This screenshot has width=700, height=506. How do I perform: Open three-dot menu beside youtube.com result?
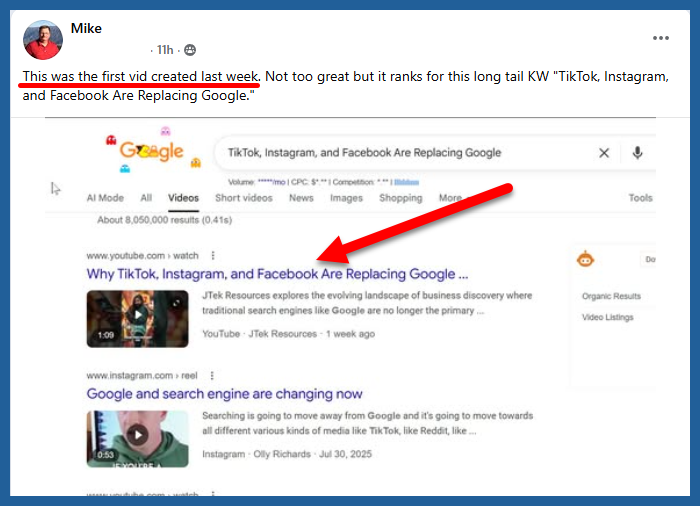(213, 256)
